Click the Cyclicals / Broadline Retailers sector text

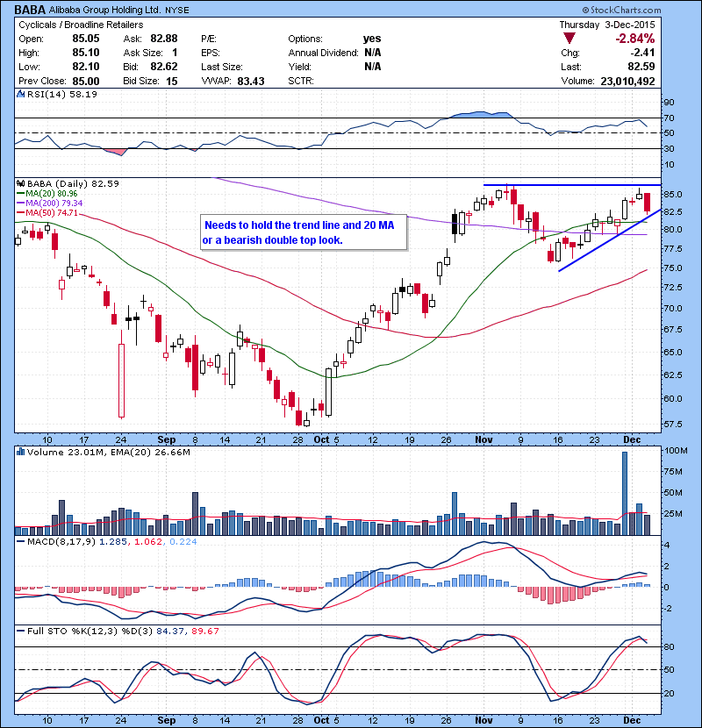[81, 25]
